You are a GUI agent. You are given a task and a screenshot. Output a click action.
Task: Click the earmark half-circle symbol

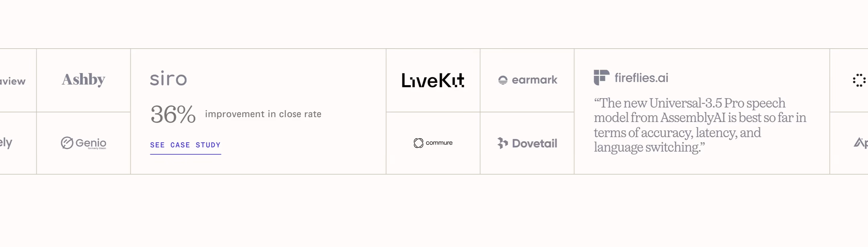[503, 80]
